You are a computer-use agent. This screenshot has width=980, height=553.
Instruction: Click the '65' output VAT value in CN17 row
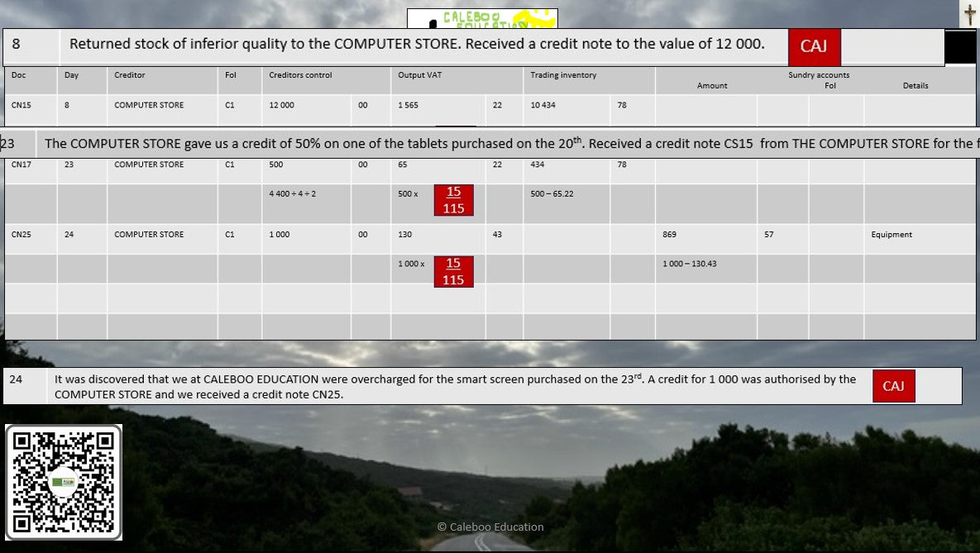[x=403, y=164]
